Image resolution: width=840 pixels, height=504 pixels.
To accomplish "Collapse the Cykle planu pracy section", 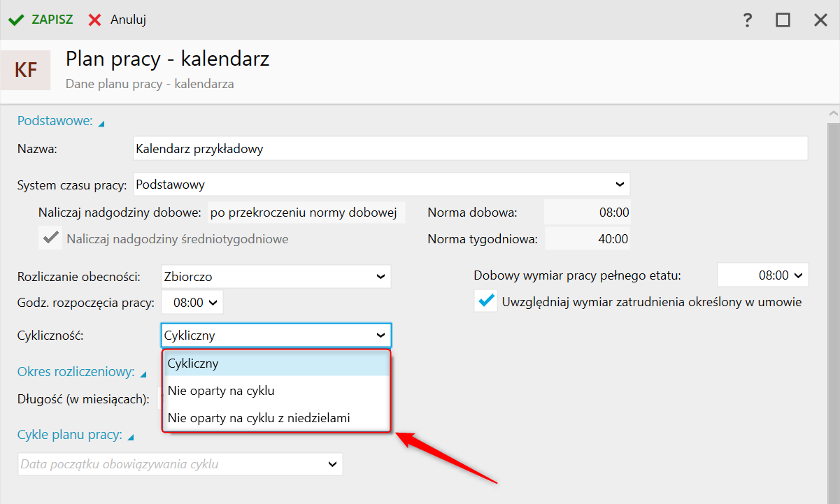I will pos(131,438).
